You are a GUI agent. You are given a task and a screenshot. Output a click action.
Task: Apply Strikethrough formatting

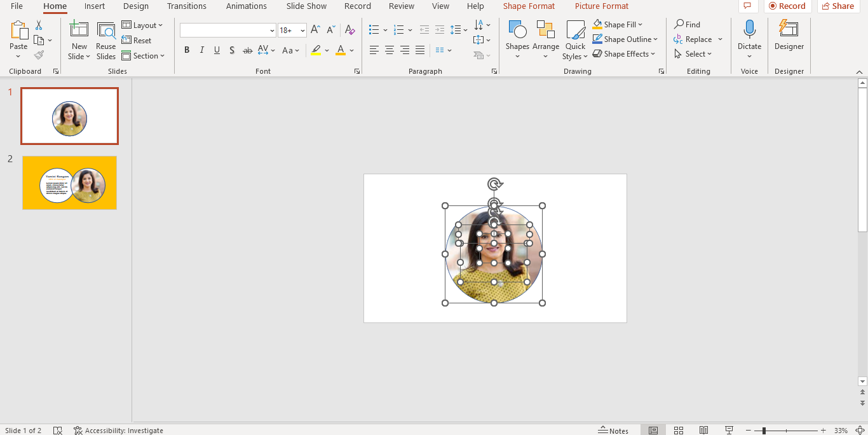tap(247, 50)
